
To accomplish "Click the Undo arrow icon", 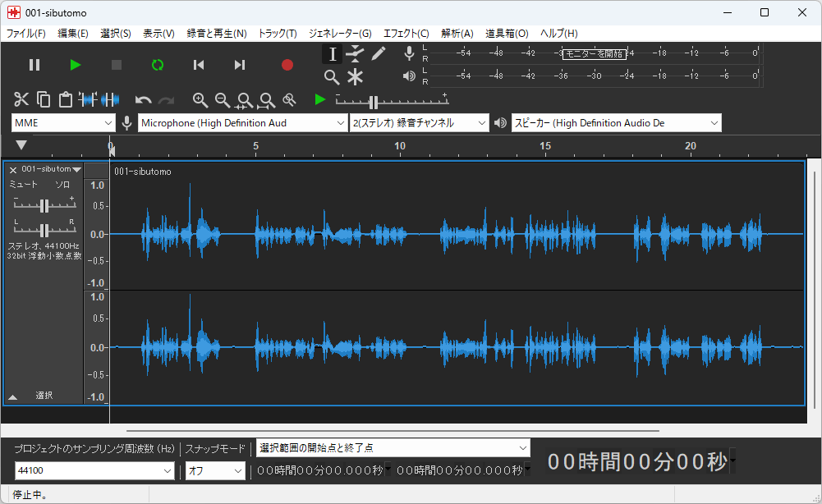I will (x=143, y=100).
